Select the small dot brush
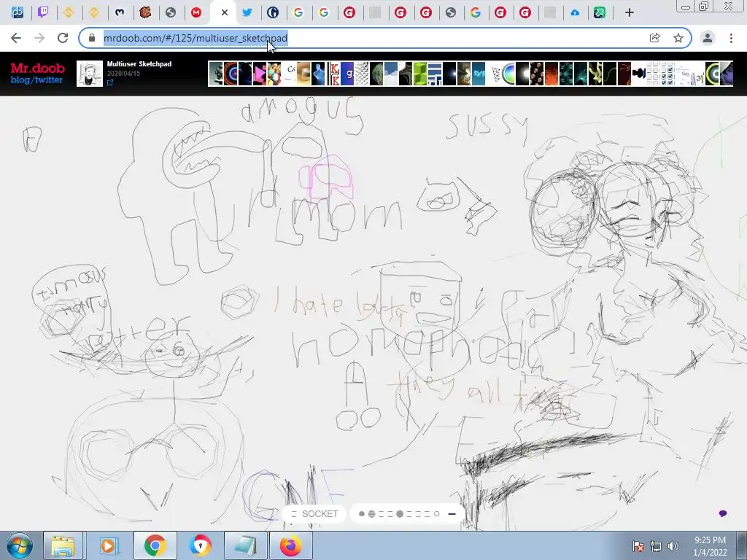The image size is (747, 560). click(x=362, y=514)
